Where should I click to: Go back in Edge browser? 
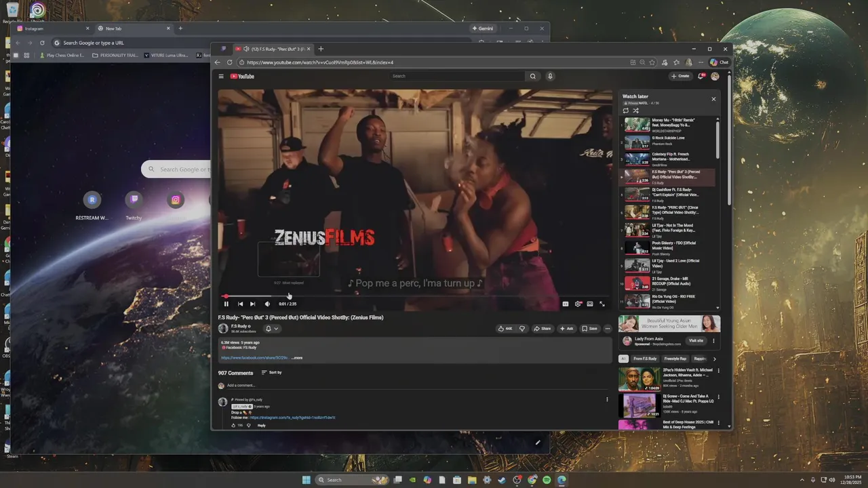pos(218,62)
